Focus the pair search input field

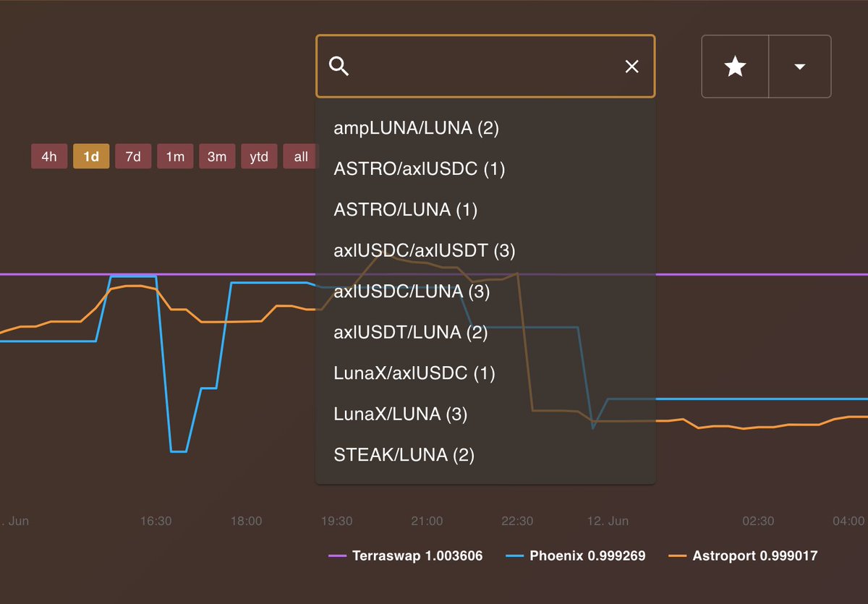(485, 67)
